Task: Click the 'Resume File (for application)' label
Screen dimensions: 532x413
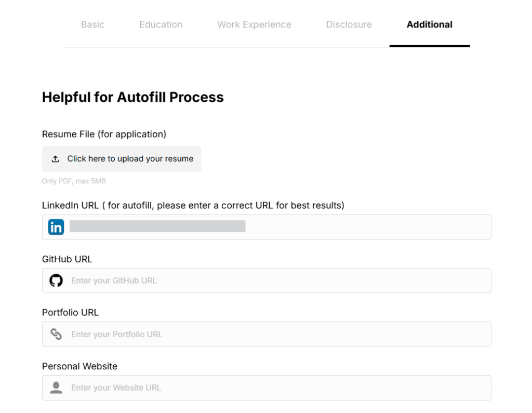Action: tap(104, 134)
